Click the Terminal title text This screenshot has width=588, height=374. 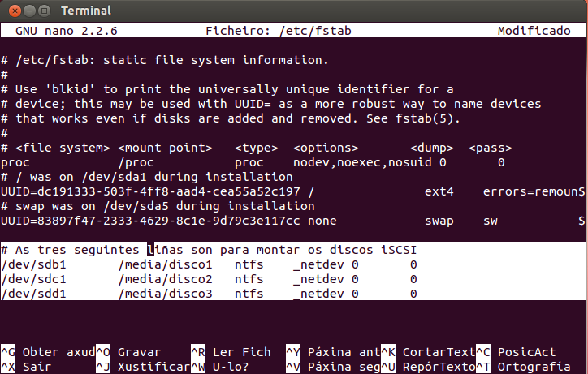coord(86,11)
